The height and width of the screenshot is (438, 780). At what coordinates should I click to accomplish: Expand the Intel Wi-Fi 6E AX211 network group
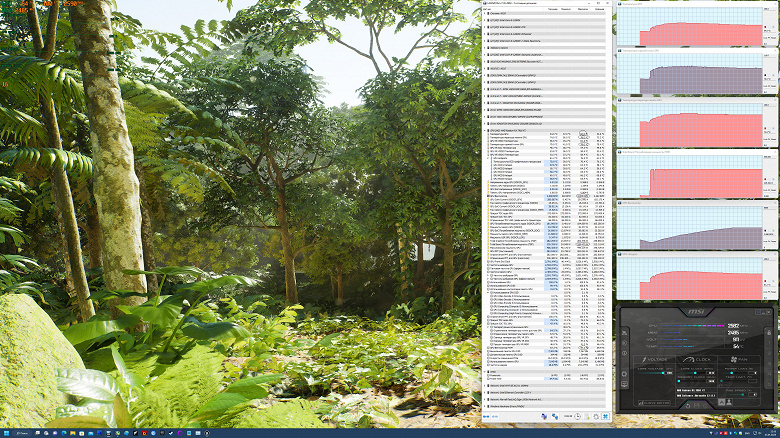[485, 386]
